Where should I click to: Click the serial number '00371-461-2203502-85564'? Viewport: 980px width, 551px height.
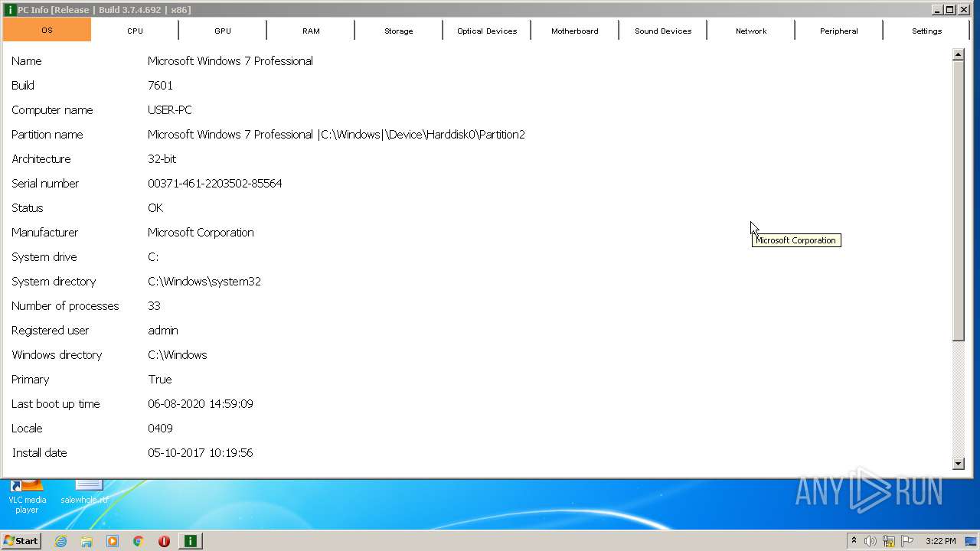tap(214, 184)
